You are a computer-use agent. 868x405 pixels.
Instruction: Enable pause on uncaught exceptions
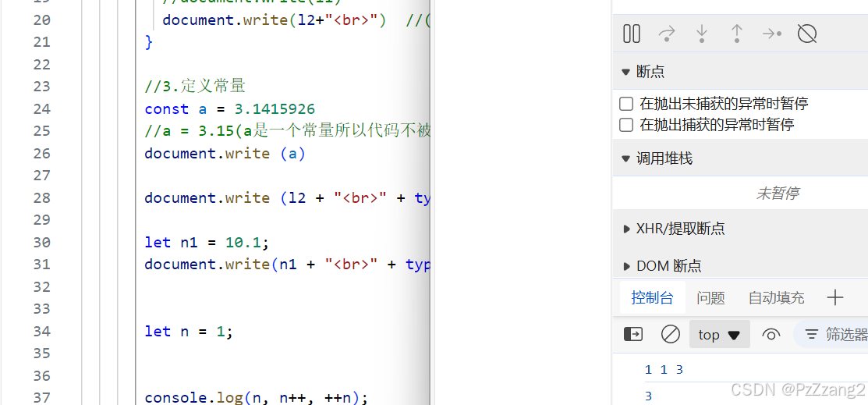coord(626,104)
